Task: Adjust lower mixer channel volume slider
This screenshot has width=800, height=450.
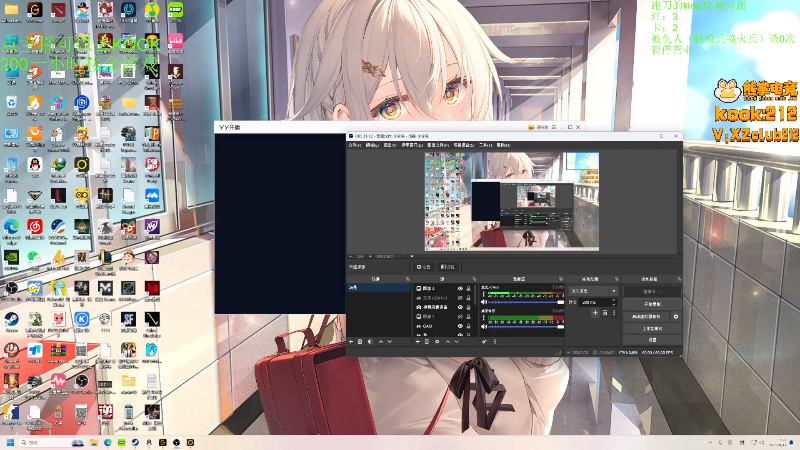Action: pos(526,327)
